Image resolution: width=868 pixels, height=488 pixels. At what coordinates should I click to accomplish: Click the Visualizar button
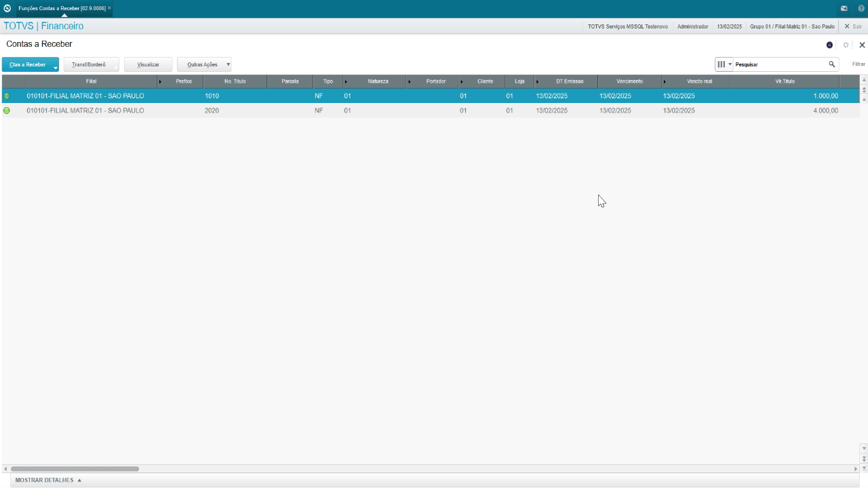(x=148, y=64)
